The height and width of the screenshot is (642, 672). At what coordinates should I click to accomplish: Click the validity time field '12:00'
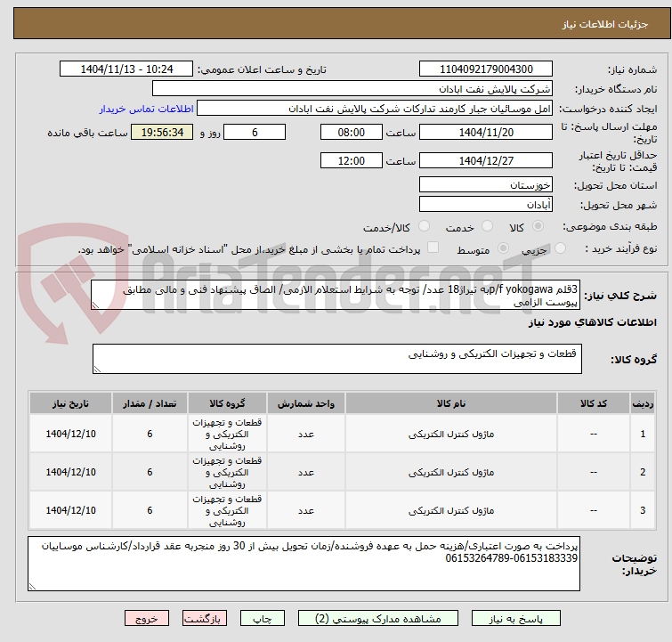click(351, 160)
